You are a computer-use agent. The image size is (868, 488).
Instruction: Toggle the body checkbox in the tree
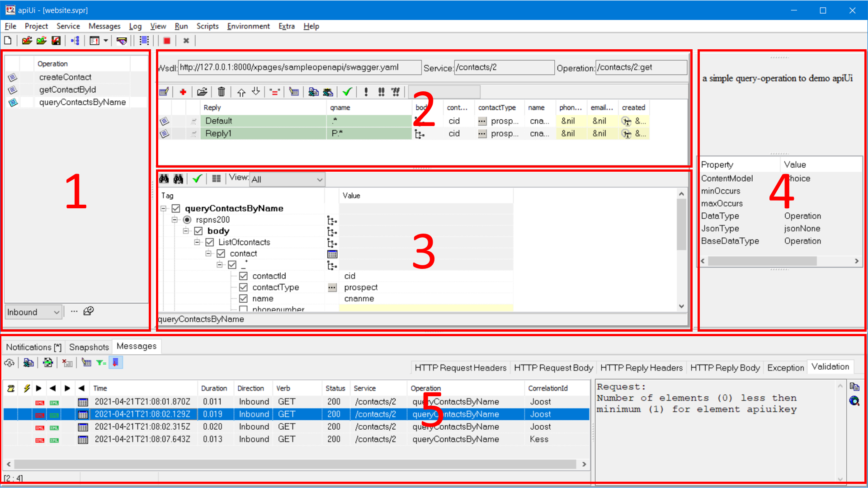click(198, 231)
